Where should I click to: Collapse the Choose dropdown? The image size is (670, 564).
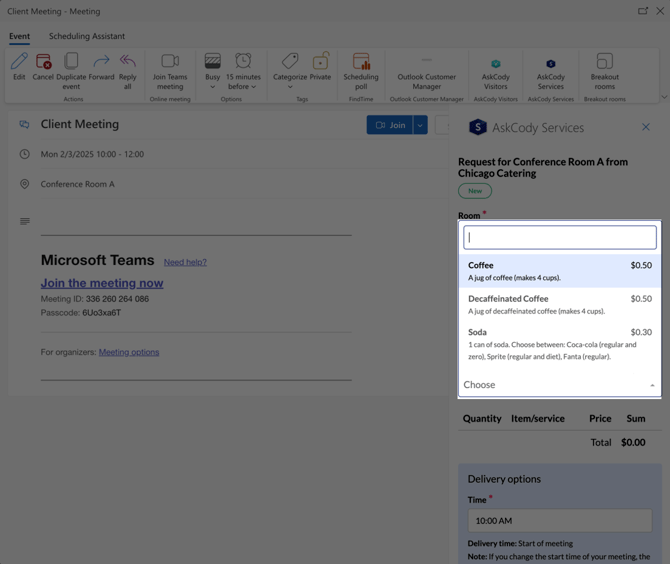[560, 385]
